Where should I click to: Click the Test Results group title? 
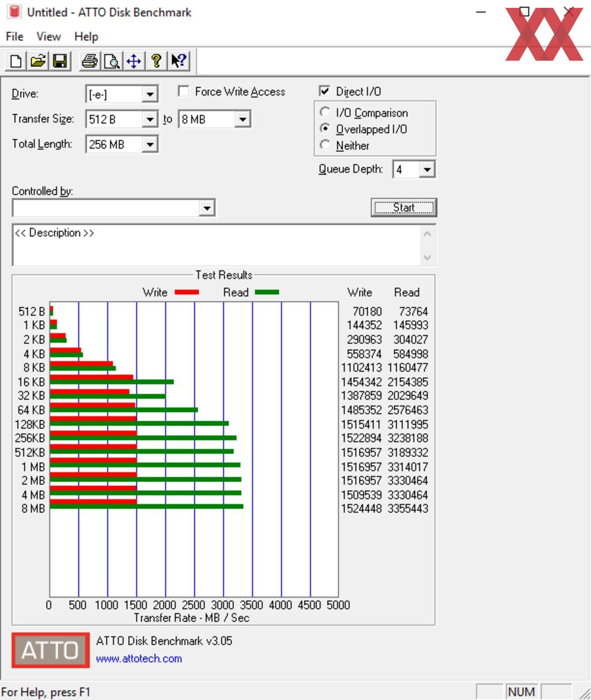[224, 275]
